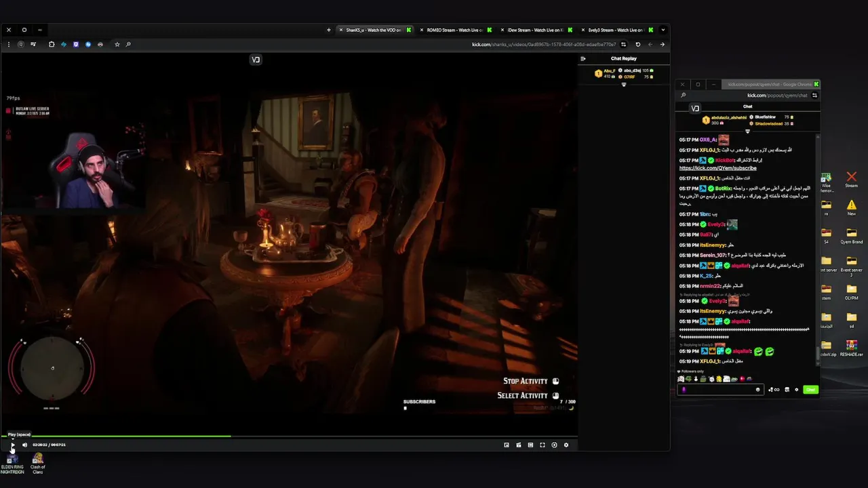Image resolution: width=868 pixels, height=488 pixels.
Task: Open the extensions puzzle icon
Action: [52, 45]
